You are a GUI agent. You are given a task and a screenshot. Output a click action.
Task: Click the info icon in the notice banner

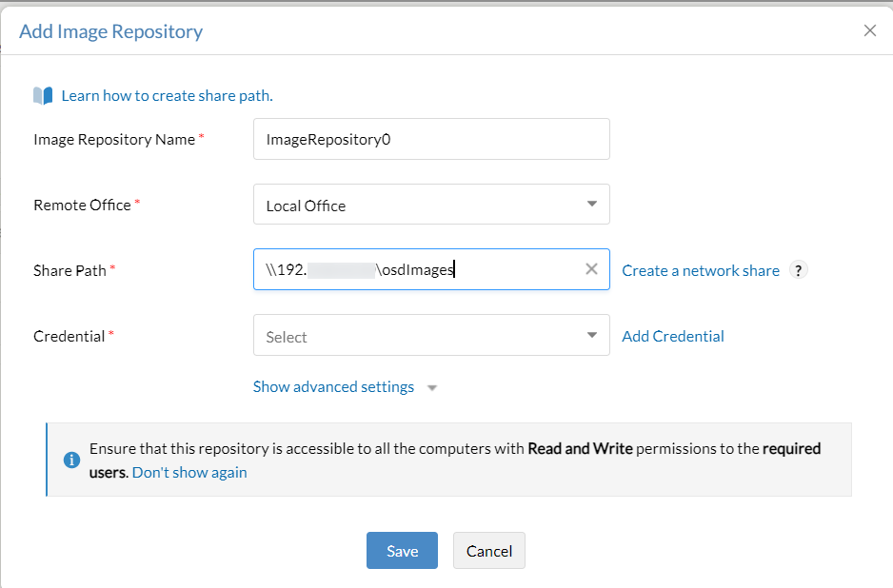pyautogui.click(x=71, y=460)
